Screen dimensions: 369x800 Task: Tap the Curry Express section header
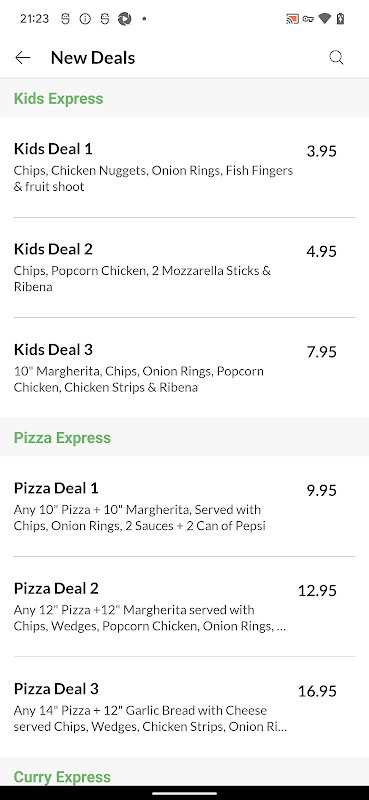coord(62,777)
